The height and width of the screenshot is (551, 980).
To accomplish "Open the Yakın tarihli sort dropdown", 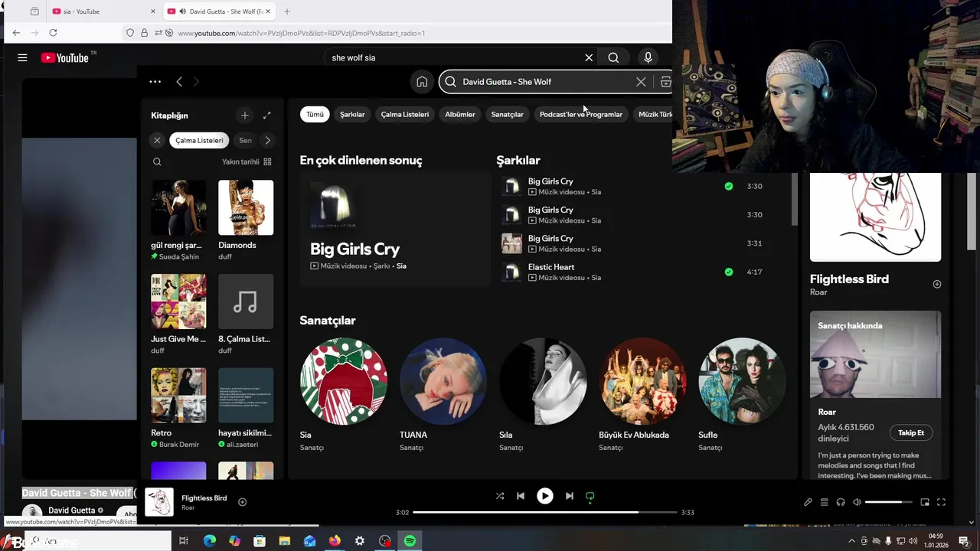I will (x=247, y=161).
